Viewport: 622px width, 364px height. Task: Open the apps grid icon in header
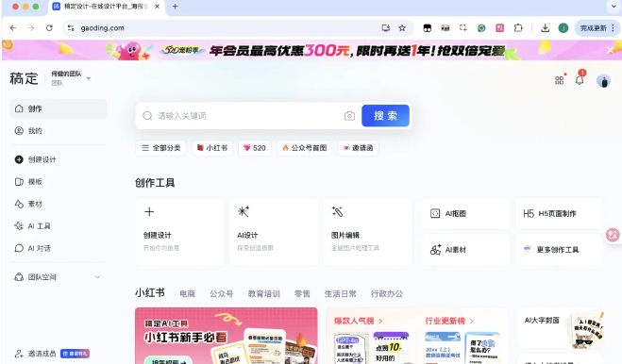pos(560,80)
